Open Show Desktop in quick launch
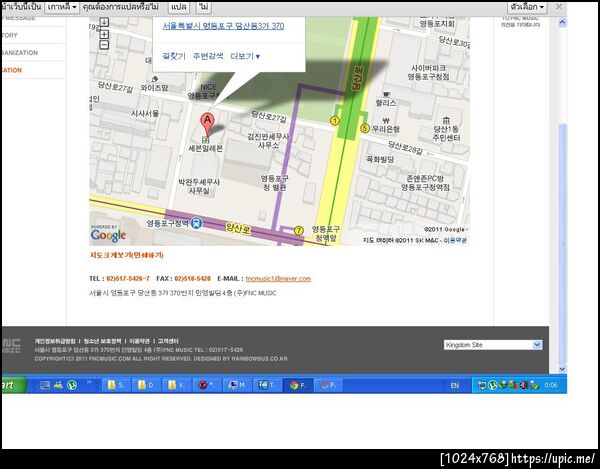Viewport: 600px width, 469px height. [x=45, y=385]
